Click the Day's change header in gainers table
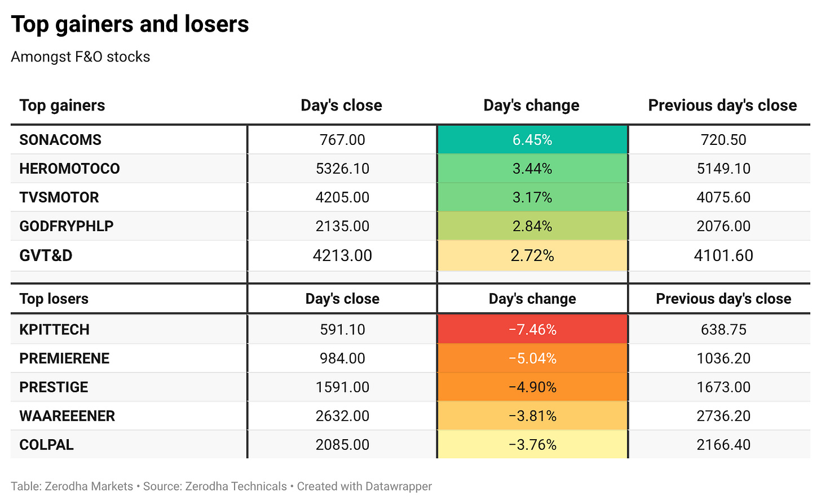821x504 pixels. pyautogui.click(x=531, y=105)
